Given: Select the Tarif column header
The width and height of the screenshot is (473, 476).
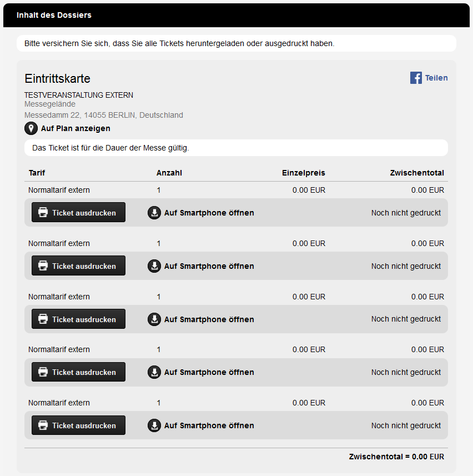Looking at the screenshot, I should (x=37, y=173).
